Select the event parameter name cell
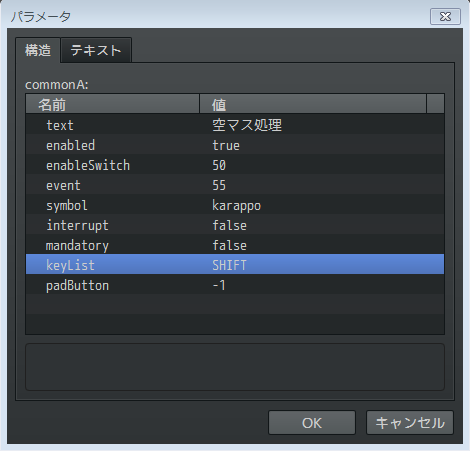The height and width of the screenshot is (451, 470). click(113, 185)
